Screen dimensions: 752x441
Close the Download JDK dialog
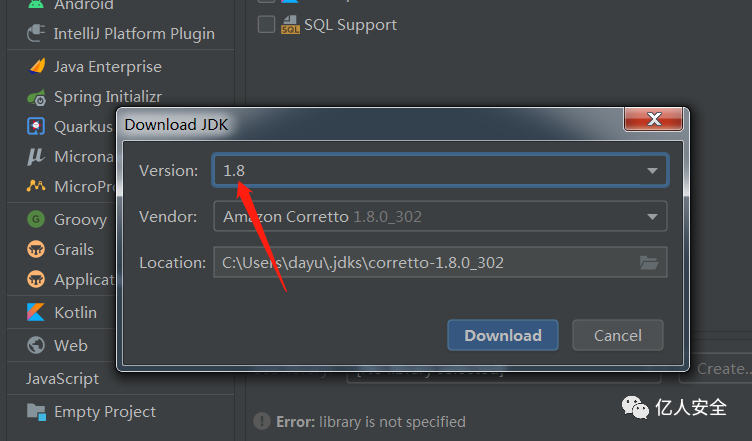tap(653, 119)
